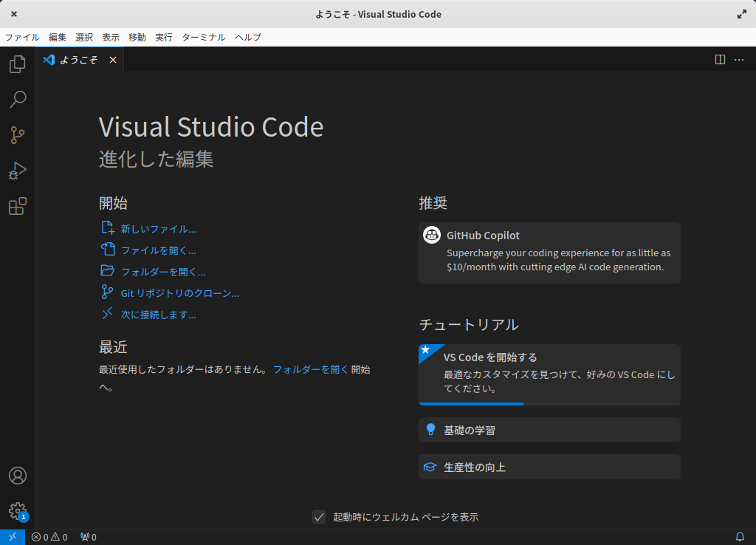The height and width of the screenshot is (545, 756).
Task: Open the Run and Debug view icon
Action: (18, 171)
